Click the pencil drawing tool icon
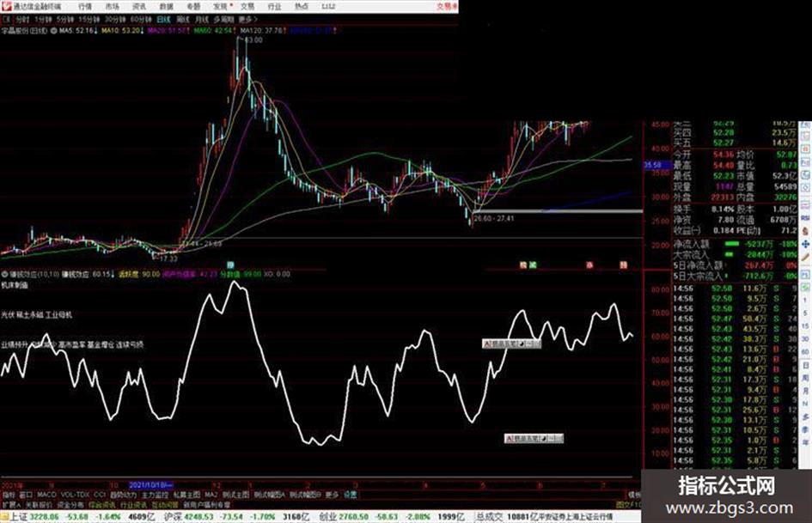The image size is (812, 523). coord(805,257)
